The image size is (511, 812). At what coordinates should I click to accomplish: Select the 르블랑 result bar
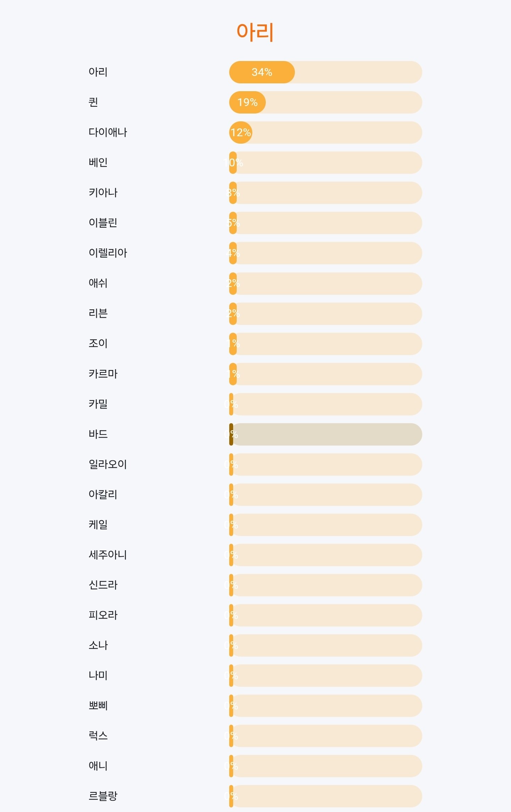tap(325, 796)
